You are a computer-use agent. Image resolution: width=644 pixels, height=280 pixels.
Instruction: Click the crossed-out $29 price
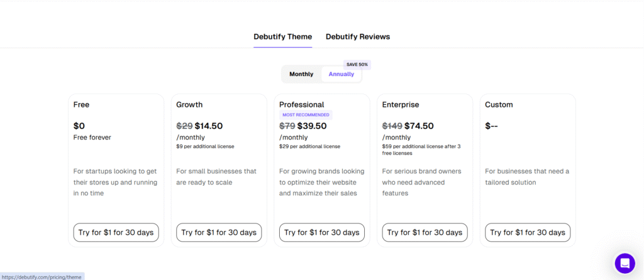pyautogui.click(x=184, y=126)
